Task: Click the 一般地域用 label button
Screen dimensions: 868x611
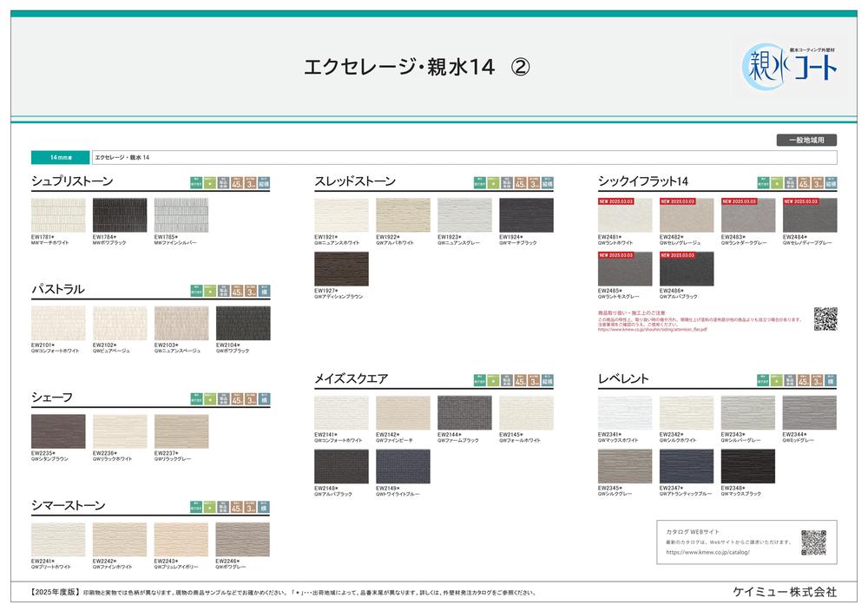Action: click(806, 140)
